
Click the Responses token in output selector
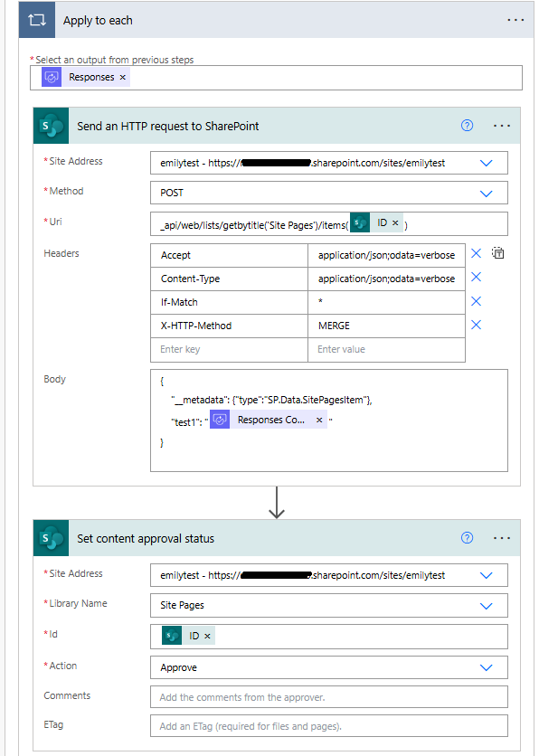tap(86, 77)
